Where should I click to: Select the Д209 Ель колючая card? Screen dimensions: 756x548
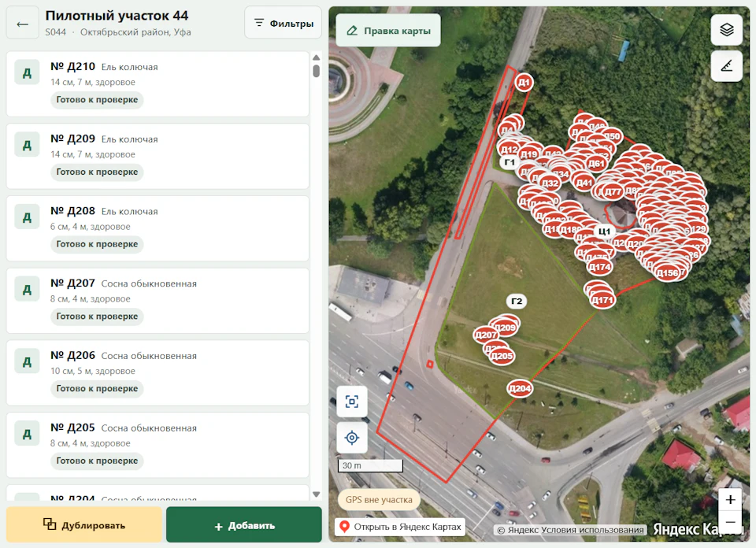[157, 156]
